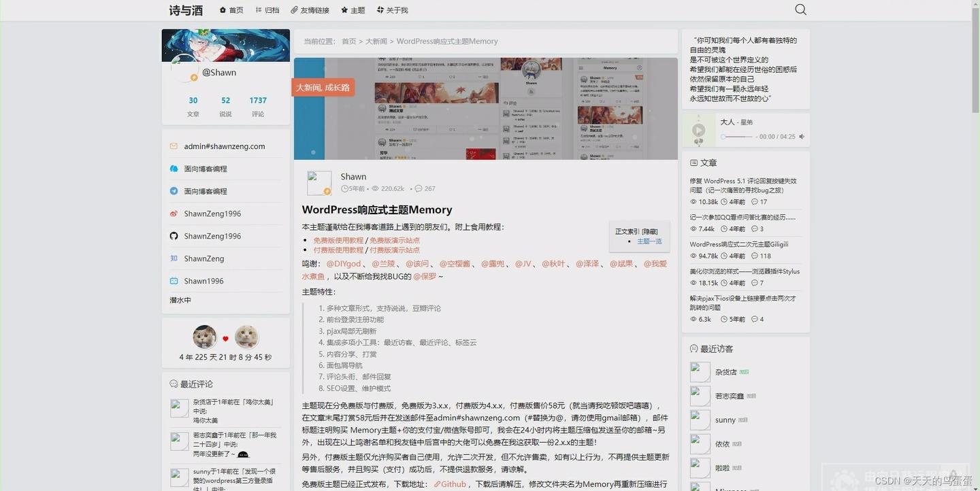Select the Zhihu 知 icon for ShawnZeng
The image size is (980, 491).
(174, 258)
